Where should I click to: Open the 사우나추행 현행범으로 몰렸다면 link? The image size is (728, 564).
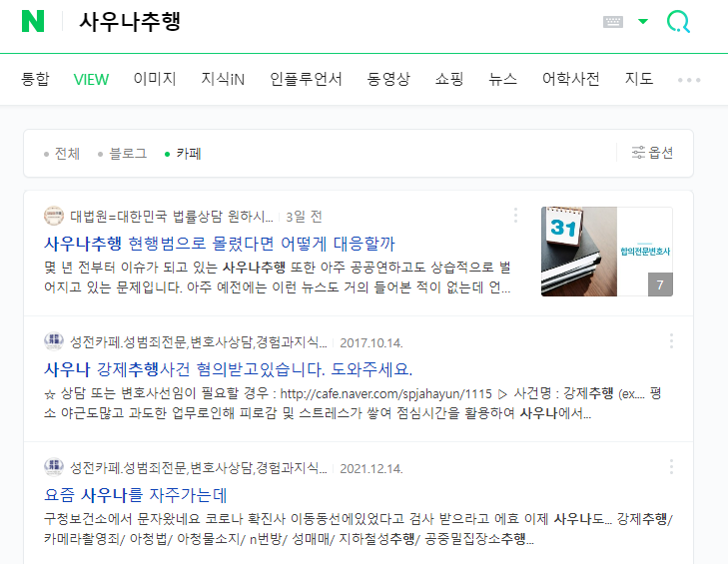[219, 243]
